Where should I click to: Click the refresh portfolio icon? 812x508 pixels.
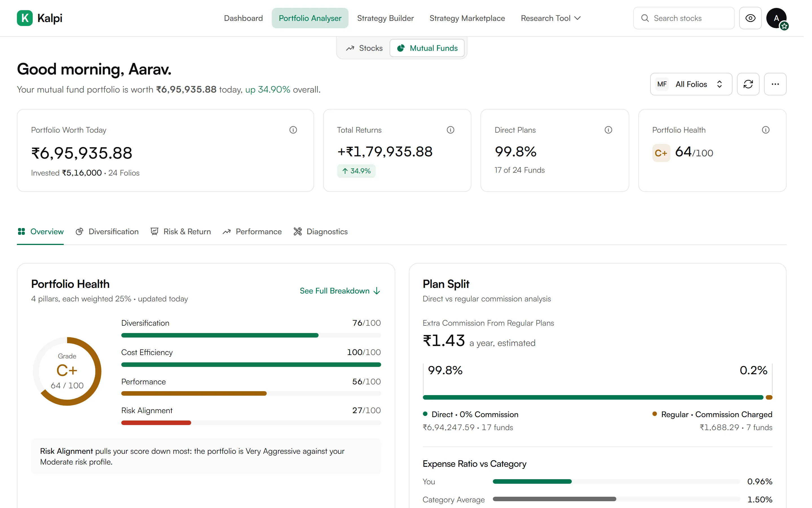pos(748,84)
